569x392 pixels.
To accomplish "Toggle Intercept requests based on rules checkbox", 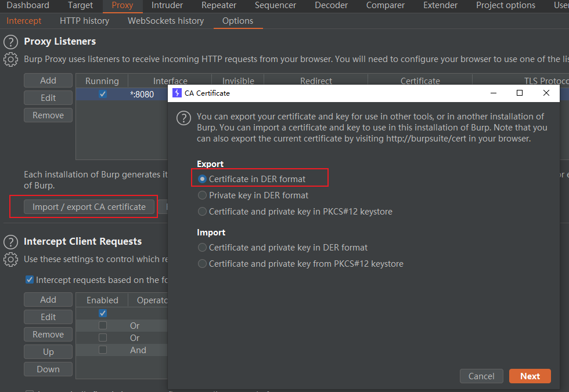I will click(x=30, y=280).
